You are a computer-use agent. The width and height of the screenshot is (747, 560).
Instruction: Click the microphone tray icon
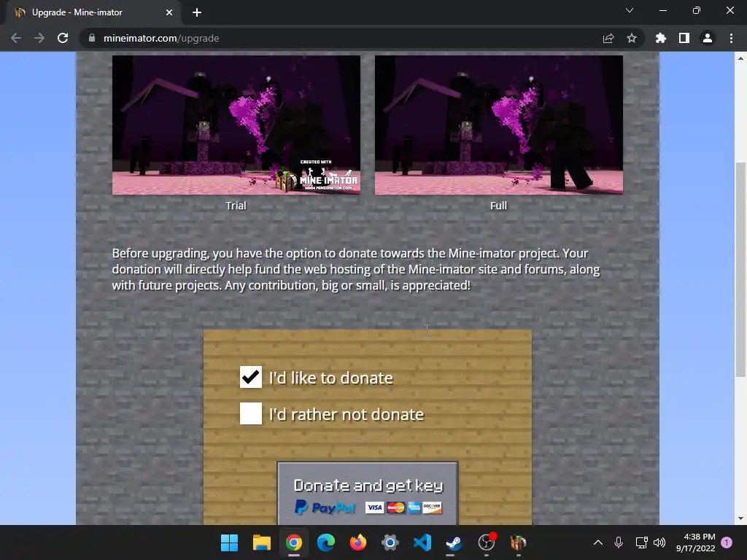[619, 542]
